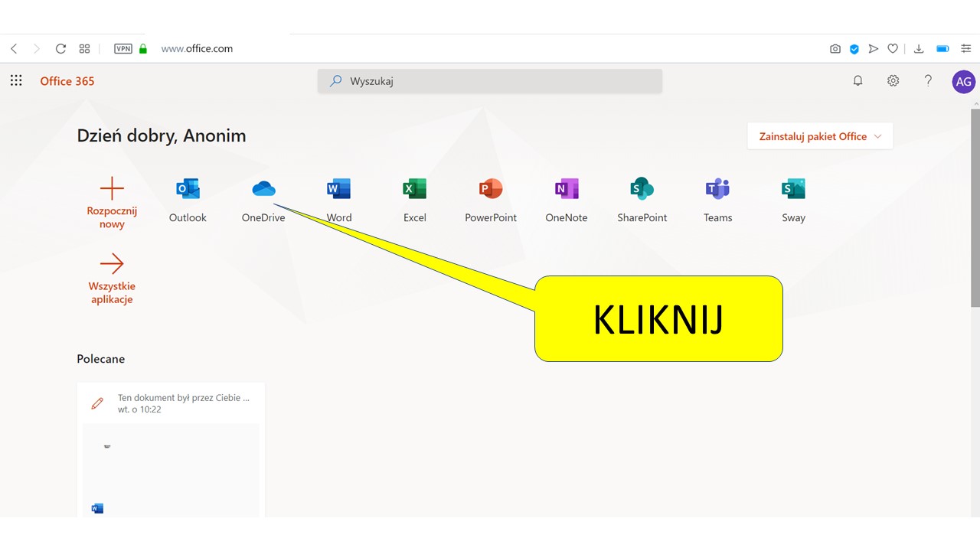Reload the page
Screen dimensions: 980x551
tap(60, 49)
